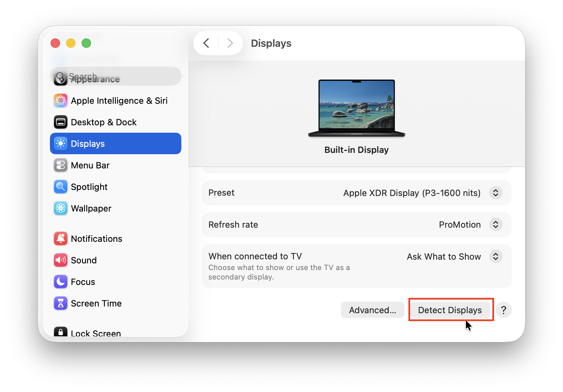The width and height of the screenshot is (563, 392).
Task: Select the Lock Screen padlock icon
Action: pyautogui.click(x=61, y=332)
